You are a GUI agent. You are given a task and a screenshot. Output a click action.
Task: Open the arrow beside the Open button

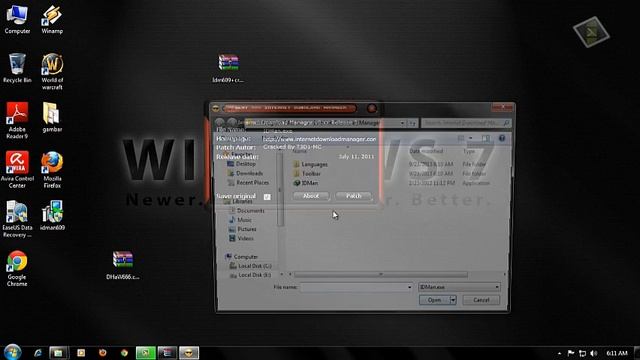point(453,300)
